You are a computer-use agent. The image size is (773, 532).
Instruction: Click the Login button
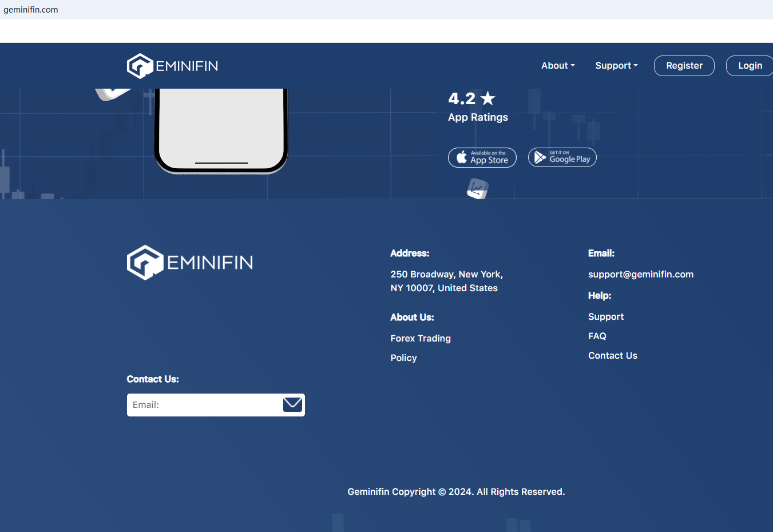(x=750, y=66)
